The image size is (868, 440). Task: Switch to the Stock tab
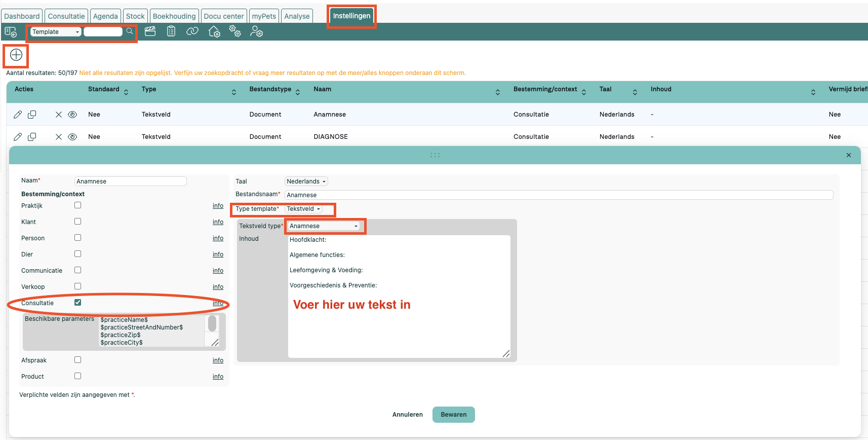click(x=135, y=16)
